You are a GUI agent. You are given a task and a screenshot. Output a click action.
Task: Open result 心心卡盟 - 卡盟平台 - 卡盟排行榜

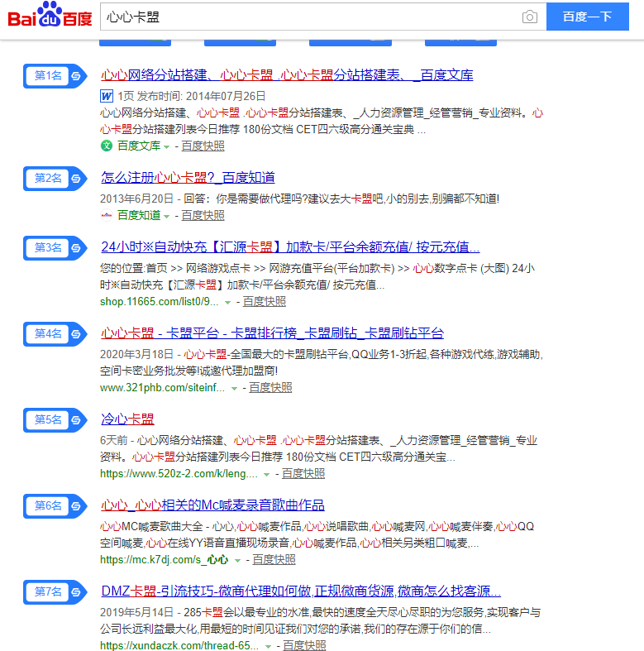tap(272, 333)
